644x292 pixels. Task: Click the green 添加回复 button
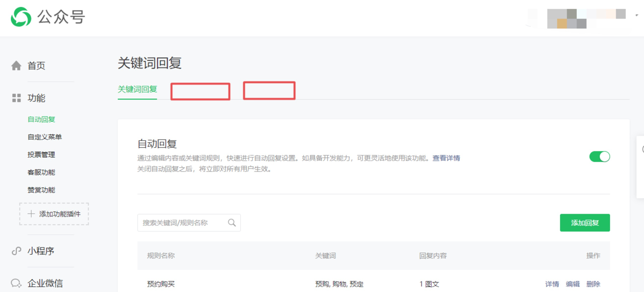click(x=585, y=223)
